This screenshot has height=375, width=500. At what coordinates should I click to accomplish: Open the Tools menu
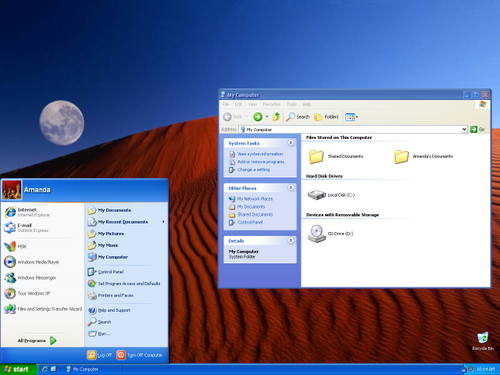click(292, 104)
